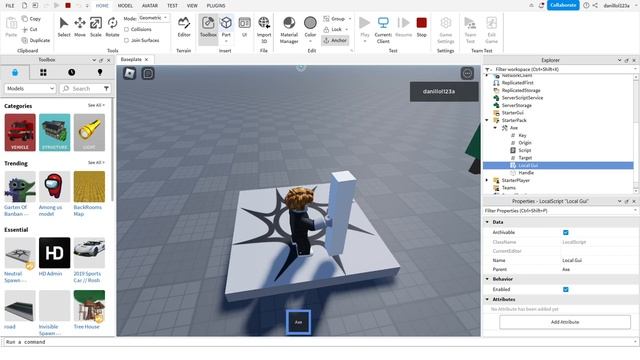The width and height of the screenshot is (640, 360).
Task: Collapse the StarterPack tree node
Action: [487, 120]
